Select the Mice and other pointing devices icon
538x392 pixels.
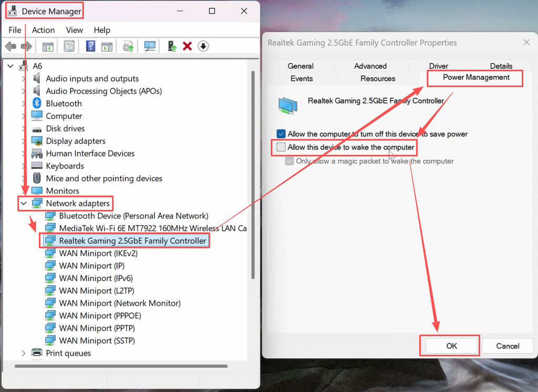pos(37,178)
